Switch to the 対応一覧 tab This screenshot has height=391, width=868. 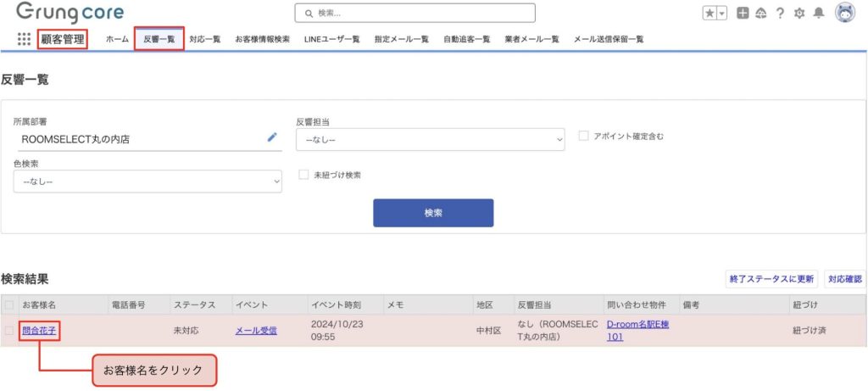[205, 39]
